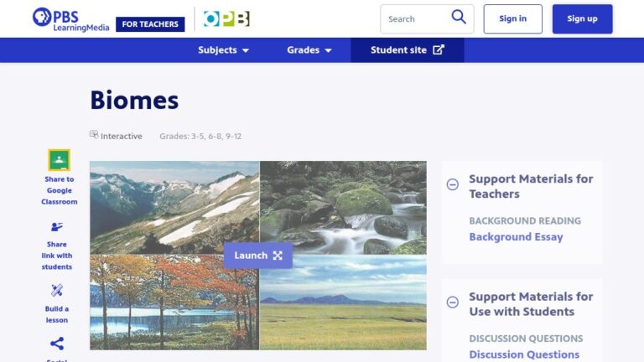This screenshot has width=644, height=362.
Task: Open the Subjects dropdown menu
Action: 223,50
